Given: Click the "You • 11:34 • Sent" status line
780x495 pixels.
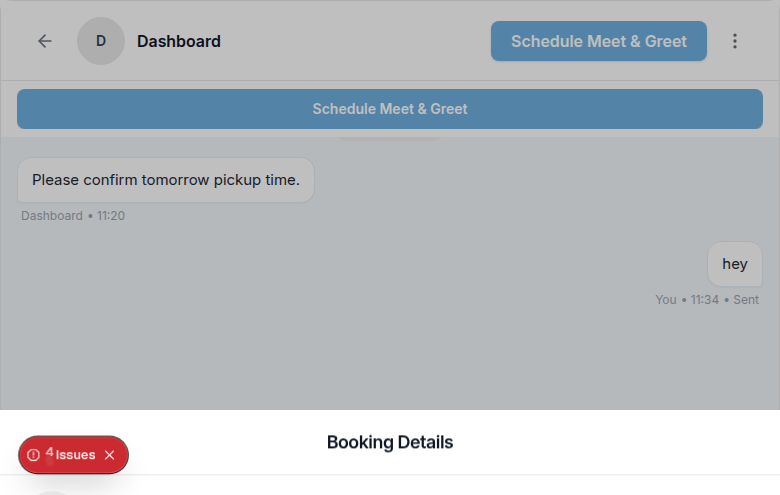Looking at the screenshot, I should [706, 299].
